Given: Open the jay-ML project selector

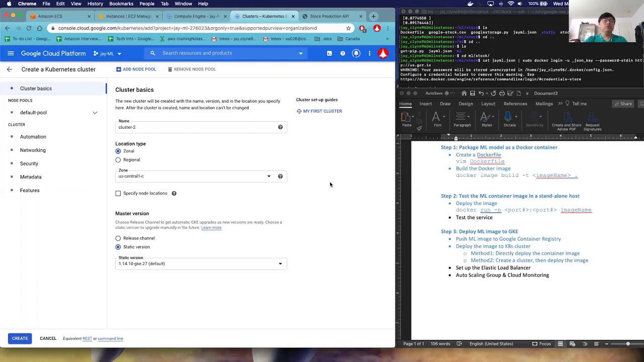Looking at the screenshot, I should point(107,54).
